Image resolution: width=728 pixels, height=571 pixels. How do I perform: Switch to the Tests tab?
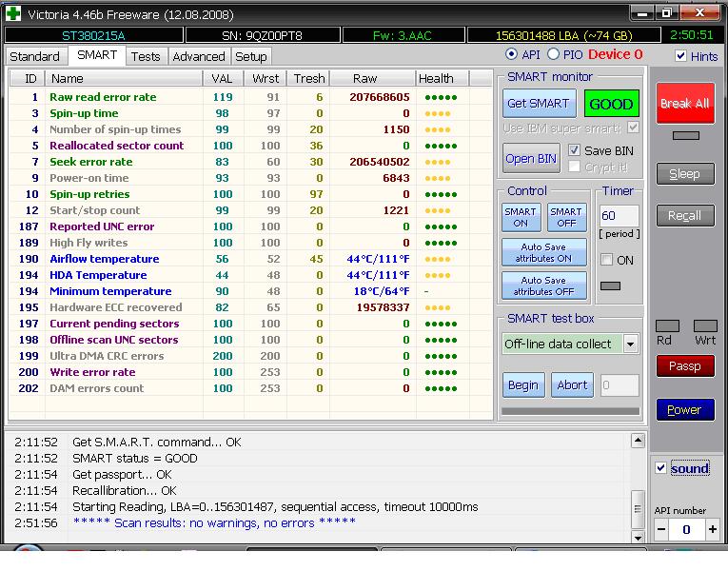146,57
